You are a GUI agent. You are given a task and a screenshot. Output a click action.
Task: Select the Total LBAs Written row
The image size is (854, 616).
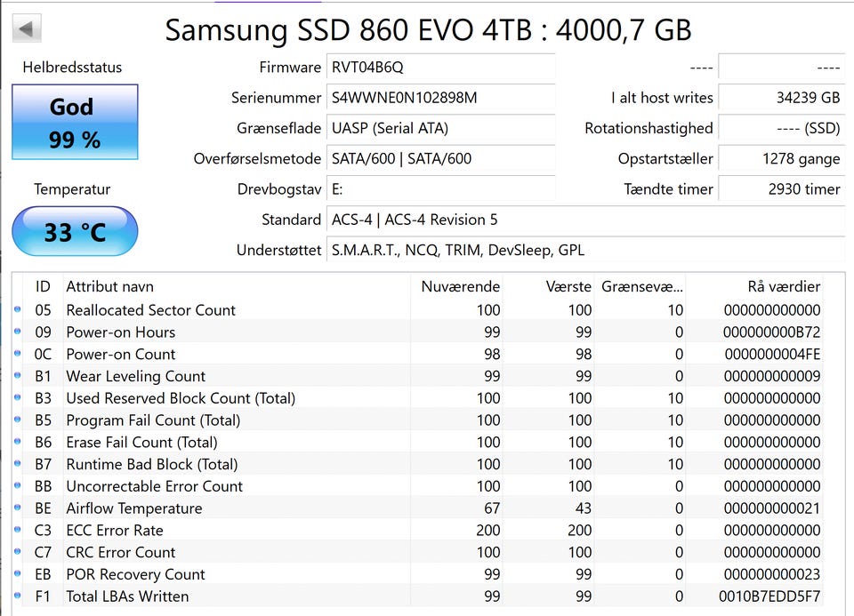click(x=418, y=596)
